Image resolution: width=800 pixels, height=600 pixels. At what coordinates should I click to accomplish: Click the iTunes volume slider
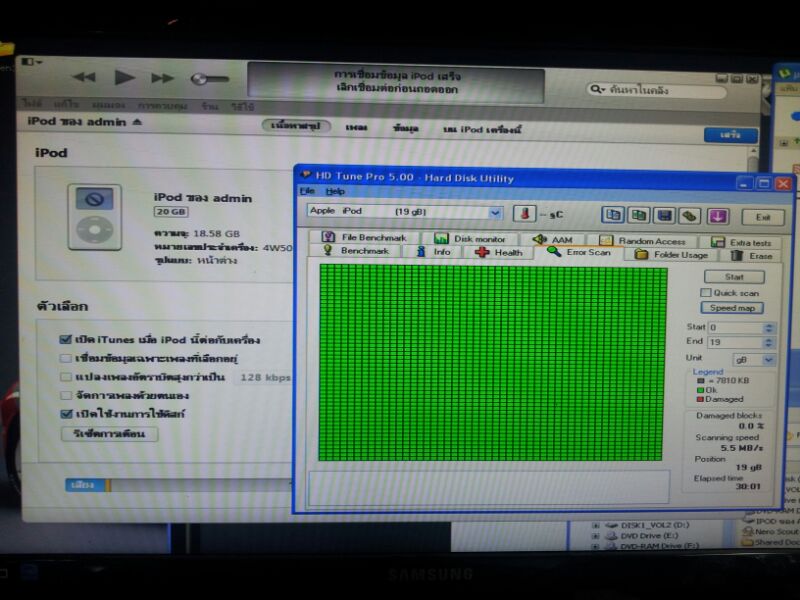[211, 78]
